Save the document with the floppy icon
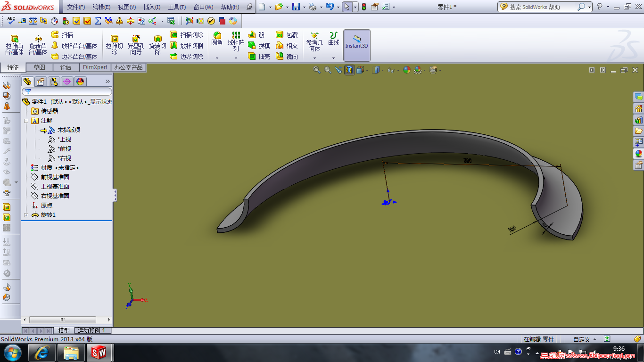 pyautogui.click(x=296, y=7)
